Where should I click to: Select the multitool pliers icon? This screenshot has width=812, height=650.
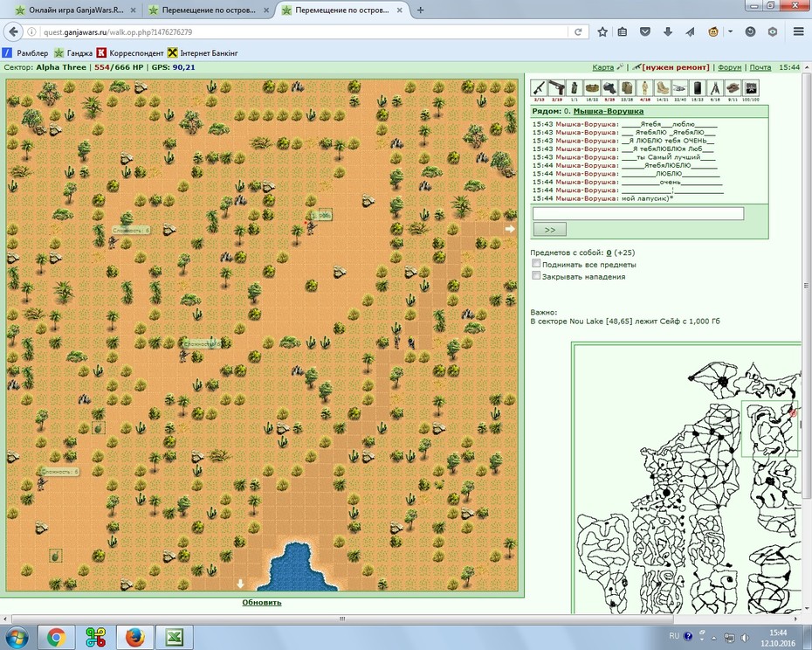(x=715, y=88)
